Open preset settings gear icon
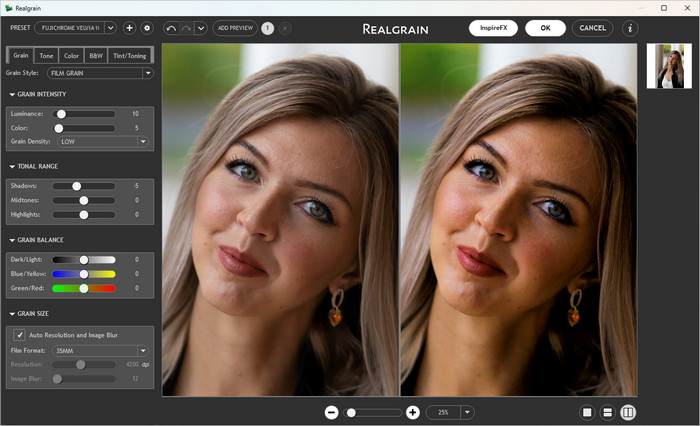700x426 pixels. 147,28
